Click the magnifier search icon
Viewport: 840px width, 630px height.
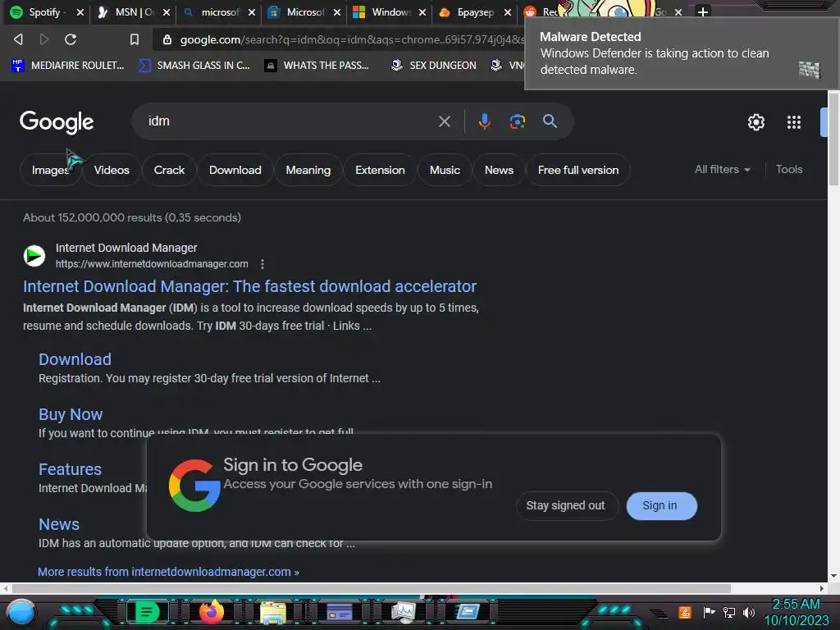[550, 121]
